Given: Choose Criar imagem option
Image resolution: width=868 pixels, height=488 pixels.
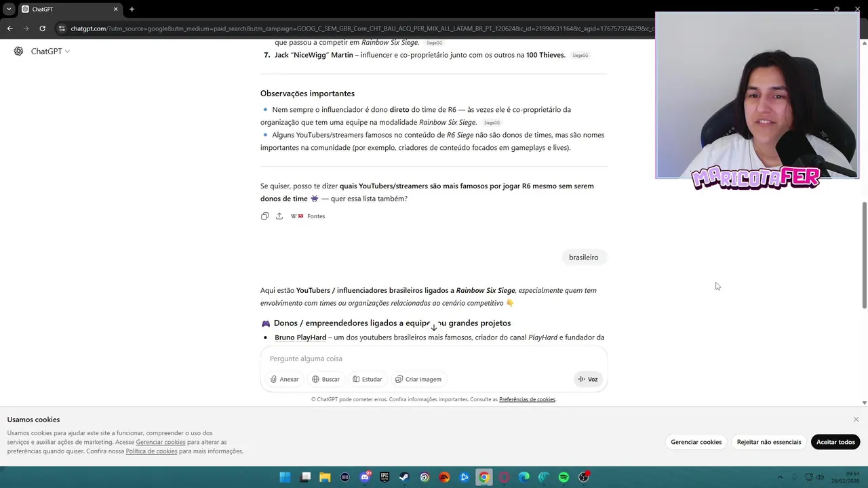Looking at the screenshot, I should [418, 380].
